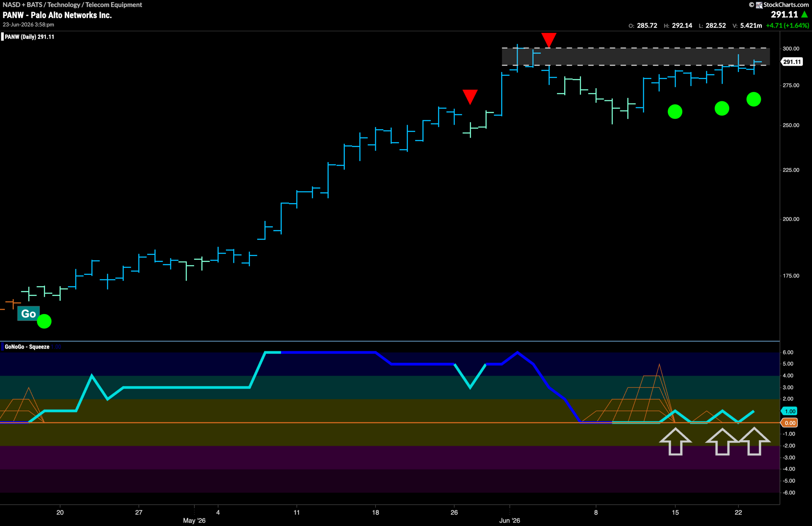
Task: Click the high value 292.14
Action: (x=682, y=26)
